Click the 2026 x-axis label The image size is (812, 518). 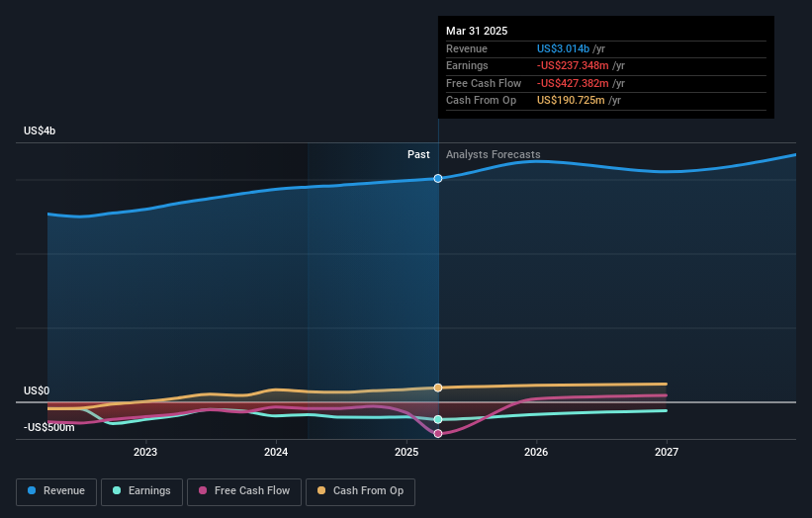(536, 452)
